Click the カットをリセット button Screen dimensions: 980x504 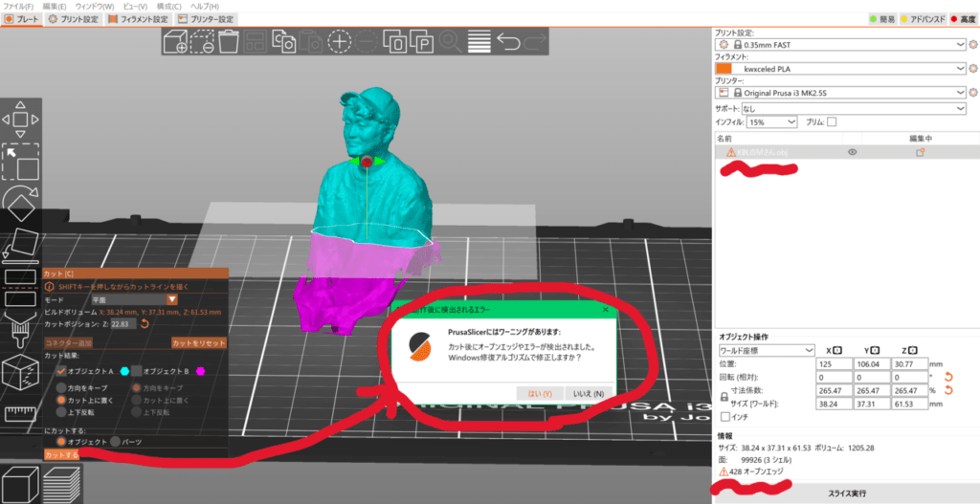click(199, 343)
